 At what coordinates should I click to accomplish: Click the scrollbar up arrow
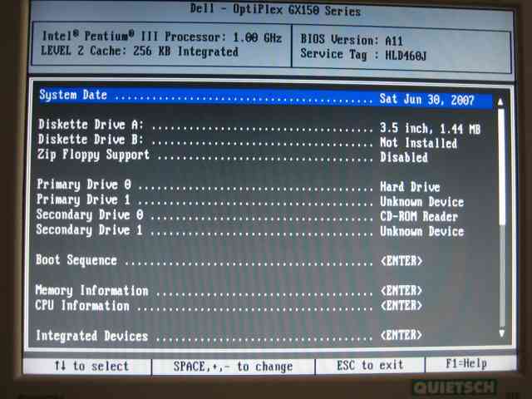click(x=500, y=101)
